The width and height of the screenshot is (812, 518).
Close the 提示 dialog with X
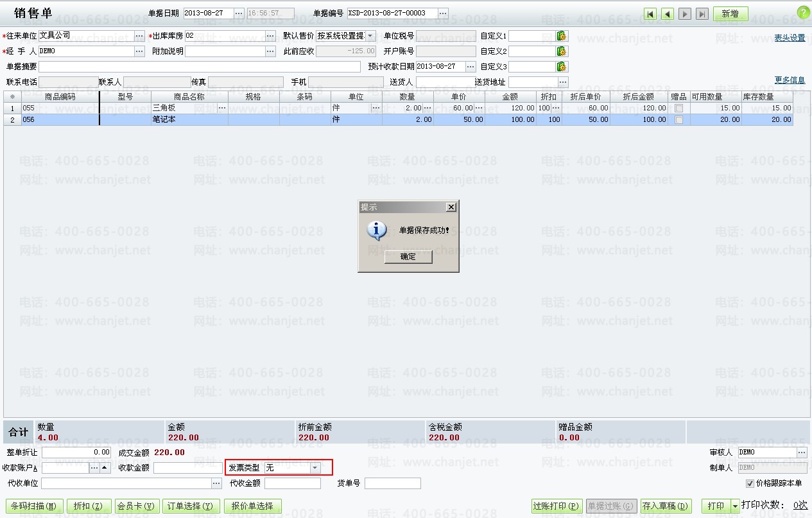coord(451,207)
